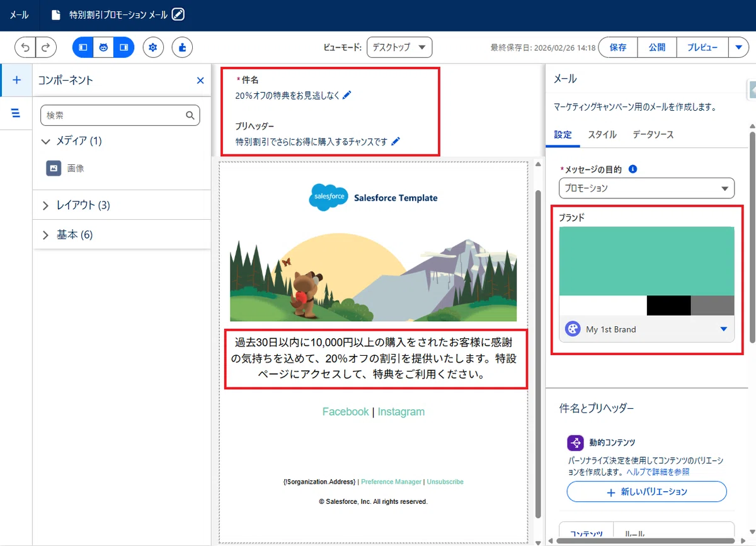Image resolution: width=756 pixels, height=546 pixels.
Task: Click the palette icon beside My 1st Brand
Action: tap(573, 329)
